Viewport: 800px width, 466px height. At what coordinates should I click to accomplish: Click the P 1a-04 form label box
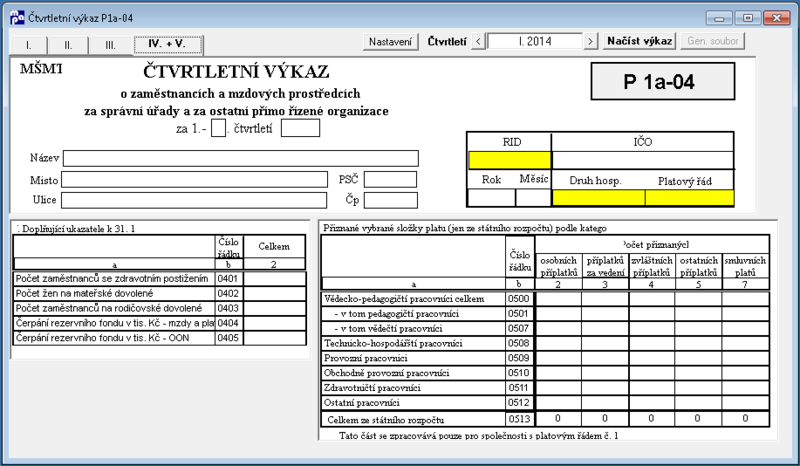click(663, 81)
